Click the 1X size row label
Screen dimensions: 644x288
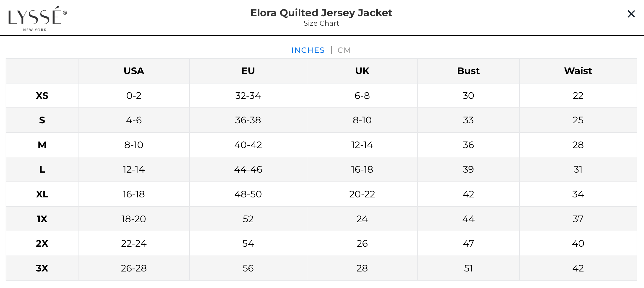pyautogui.click(x=42, y=219)
